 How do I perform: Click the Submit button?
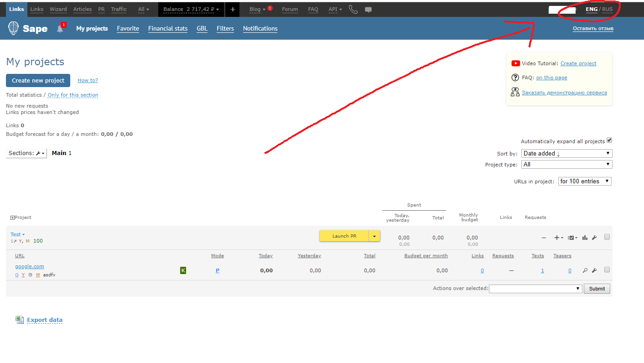point(597,289)
